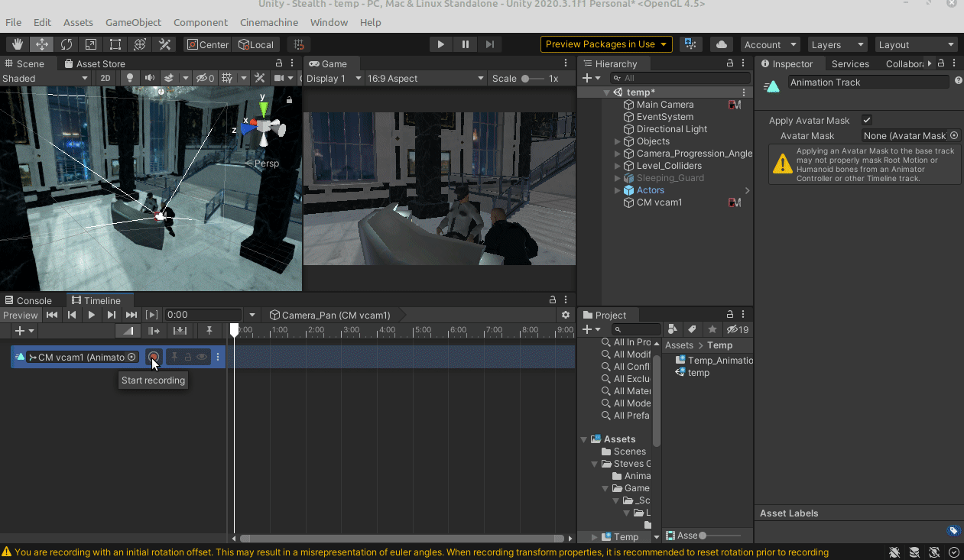This screenshot has width=964, height=560.
Task: Search by Label in Project panel
Action: pyautogui.click(x=692, y=329)
